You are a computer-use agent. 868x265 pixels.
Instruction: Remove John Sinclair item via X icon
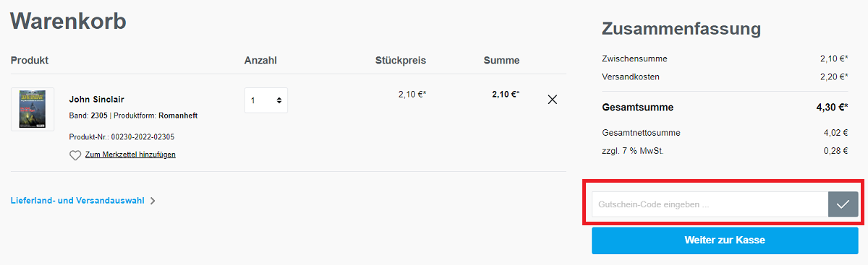(553, 100)
